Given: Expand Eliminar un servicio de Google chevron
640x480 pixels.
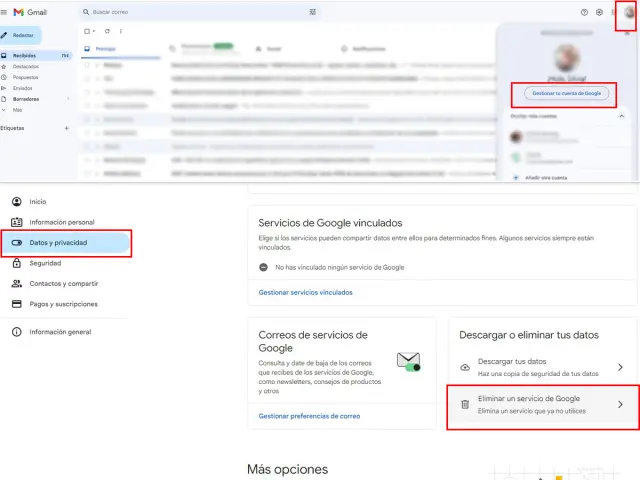Looking at the screenshot, I should tap(620, 404).
